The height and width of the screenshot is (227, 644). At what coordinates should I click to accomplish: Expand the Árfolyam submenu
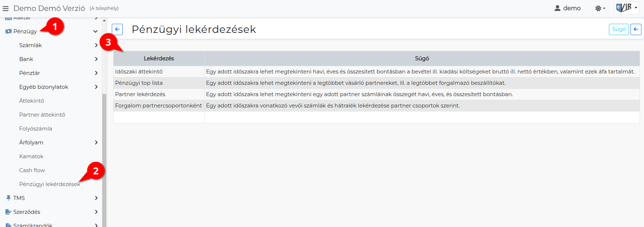coord(96,143)
